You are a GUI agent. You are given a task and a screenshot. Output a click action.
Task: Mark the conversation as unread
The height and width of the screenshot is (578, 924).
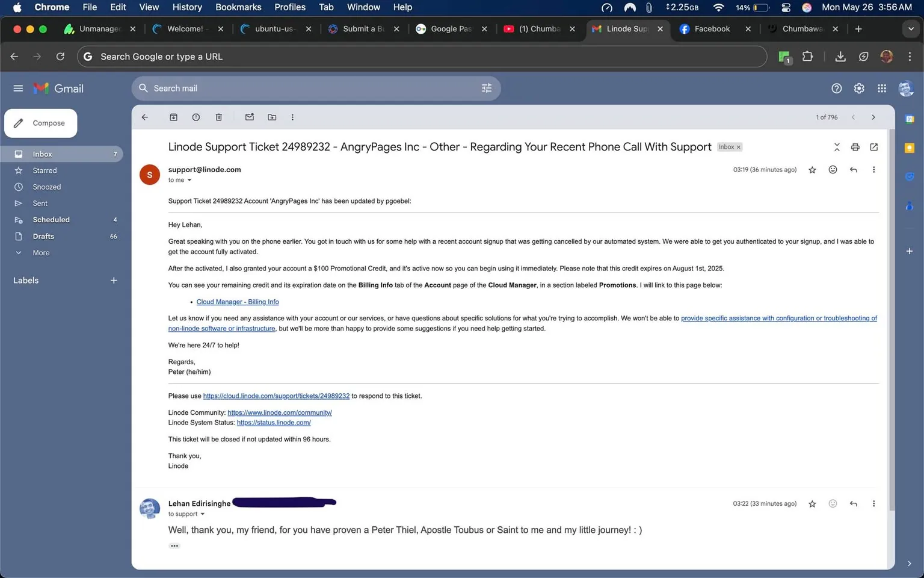(x=249, y=117)
